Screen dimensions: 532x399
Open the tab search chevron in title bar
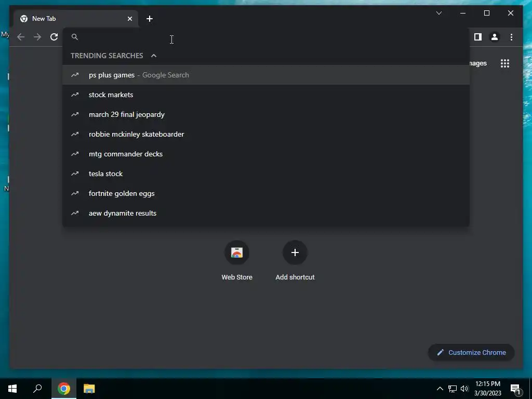(x=438, y=13)
